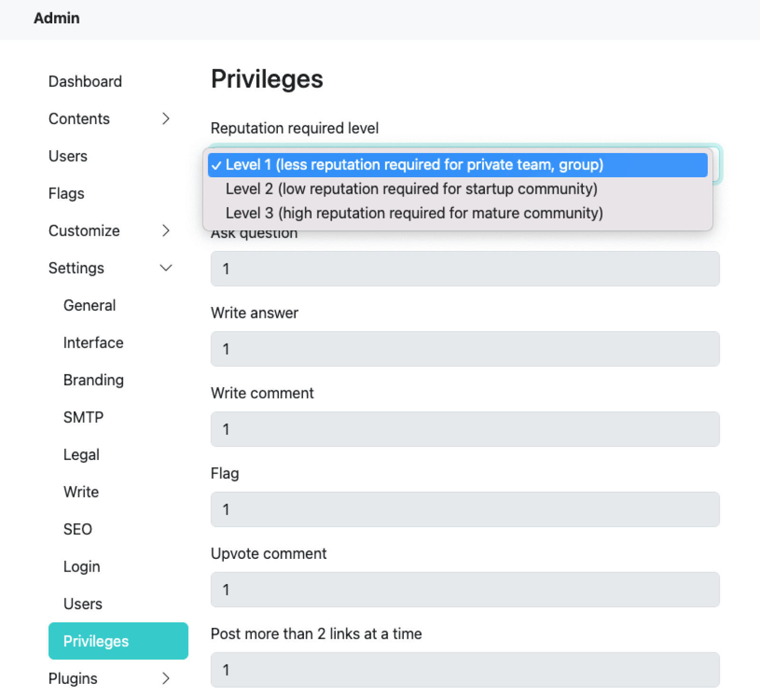Expand the Plugins section chevron
The height and width of the screenshot is (700, 760).
click(x=165, y=679)
